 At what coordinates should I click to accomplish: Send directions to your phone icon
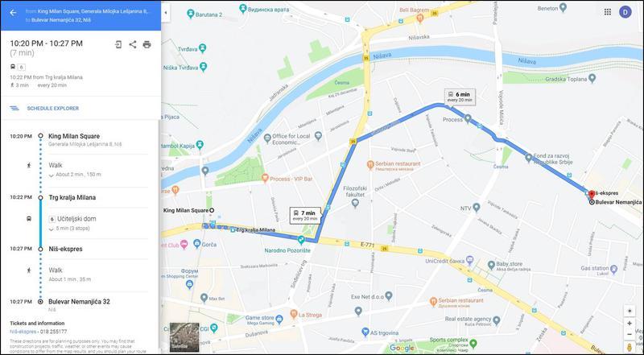tap(118, 45)
